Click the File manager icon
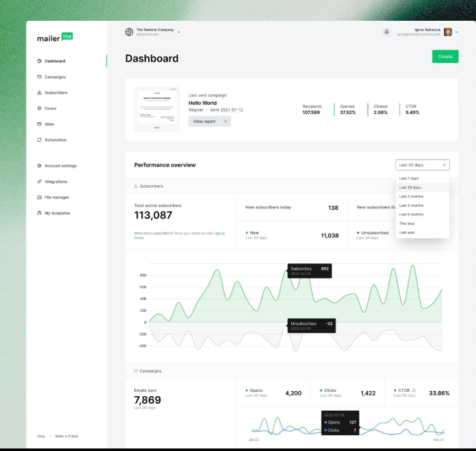Viewport: 476px width, 451px height. (39, 197)
